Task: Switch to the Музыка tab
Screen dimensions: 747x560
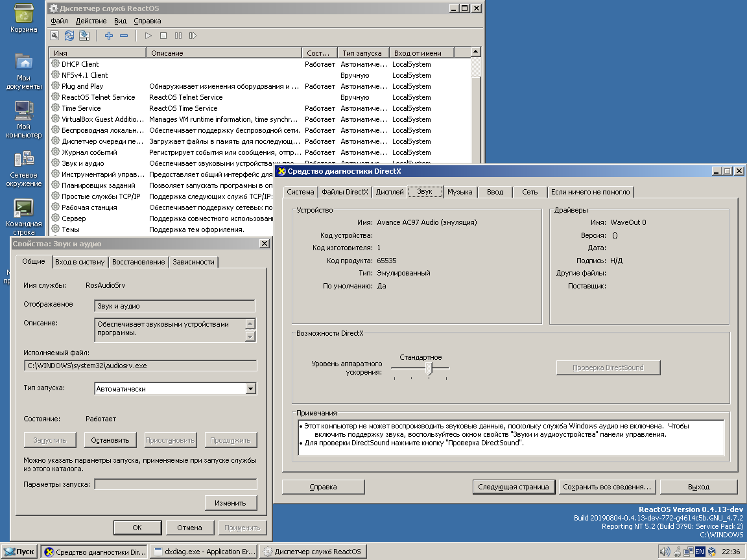Action: point(460,192)
